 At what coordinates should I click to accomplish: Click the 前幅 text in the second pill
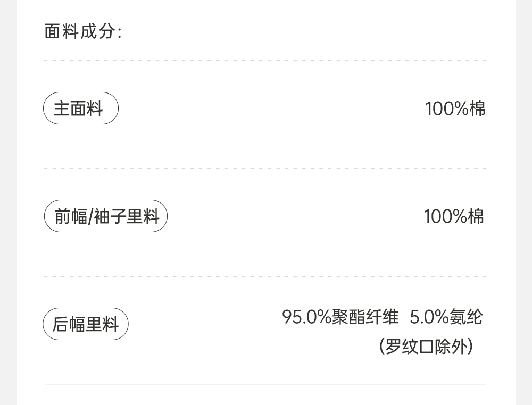click(x=70, y=216)
